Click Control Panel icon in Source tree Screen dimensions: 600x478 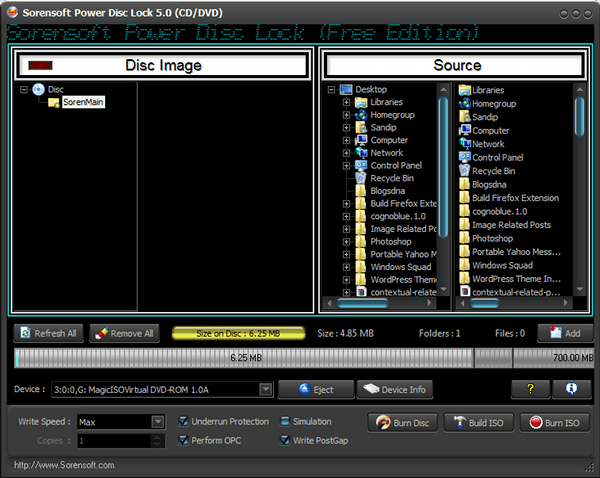(361, 165)
